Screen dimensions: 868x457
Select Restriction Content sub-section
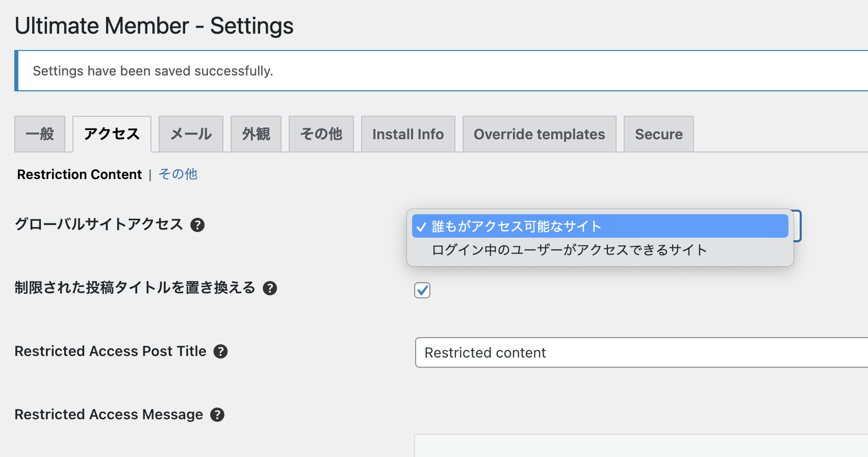80,174
